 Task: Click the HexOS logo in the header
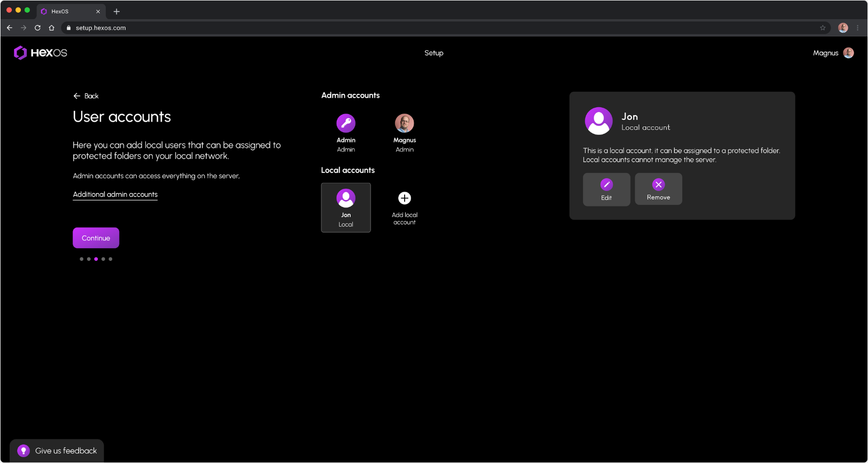point(41,52)
